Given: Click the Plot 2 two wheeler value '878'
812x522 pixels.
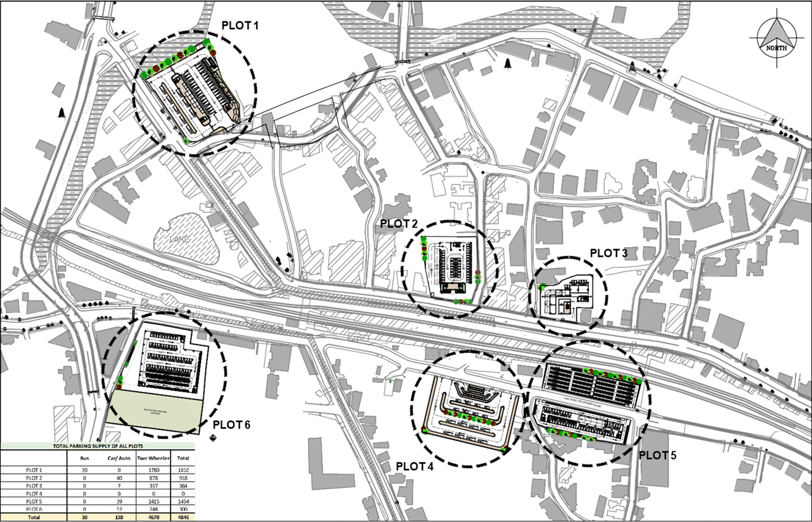Looking at the screenshot, I should tap(153, 478).
